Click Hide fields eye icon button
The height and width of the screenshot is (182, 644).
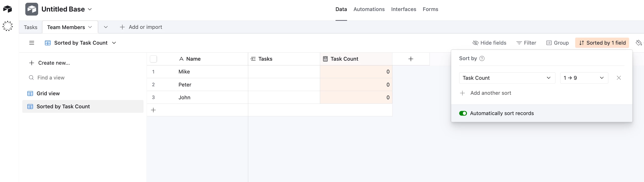pos(489,43)
